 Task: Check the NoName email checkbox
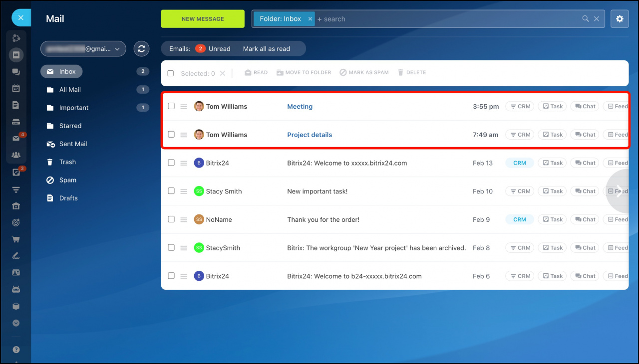[171, 219]
